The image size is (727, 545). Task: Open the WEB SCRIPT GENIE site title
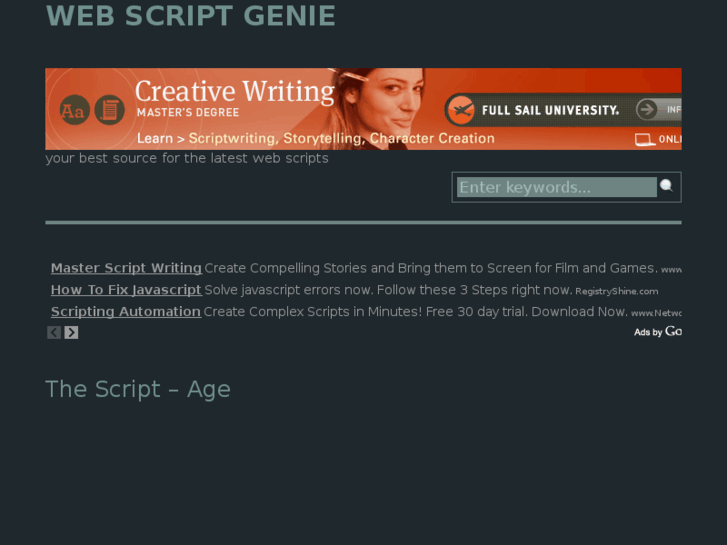tap(191, 16)
